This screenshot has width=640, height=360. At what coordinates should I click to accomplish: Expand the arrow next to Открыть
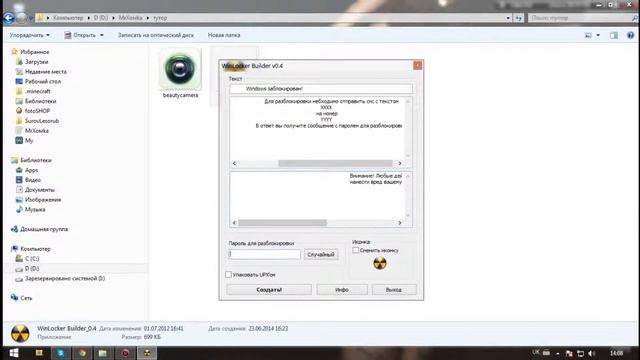(102, 35)
